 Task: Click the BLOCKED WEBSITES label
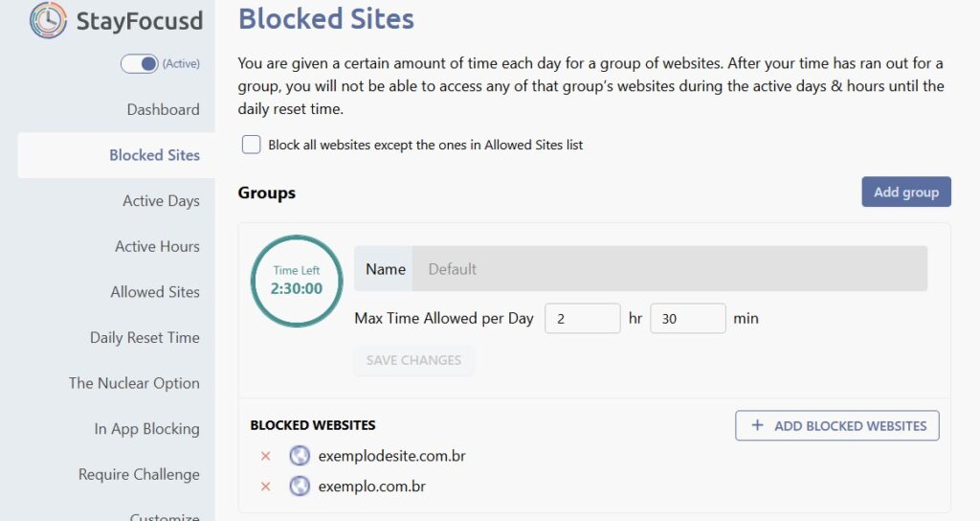pos(313,425)
